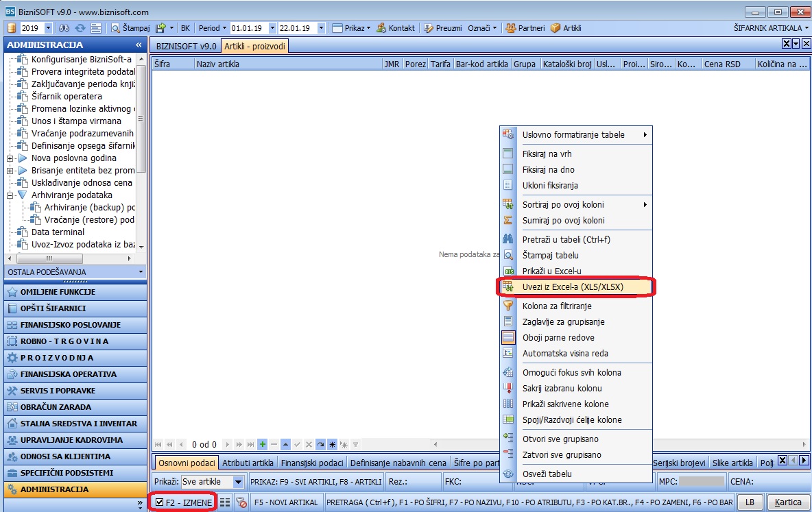Click the binoculars search icon in the toolbar

pos(64,28)
